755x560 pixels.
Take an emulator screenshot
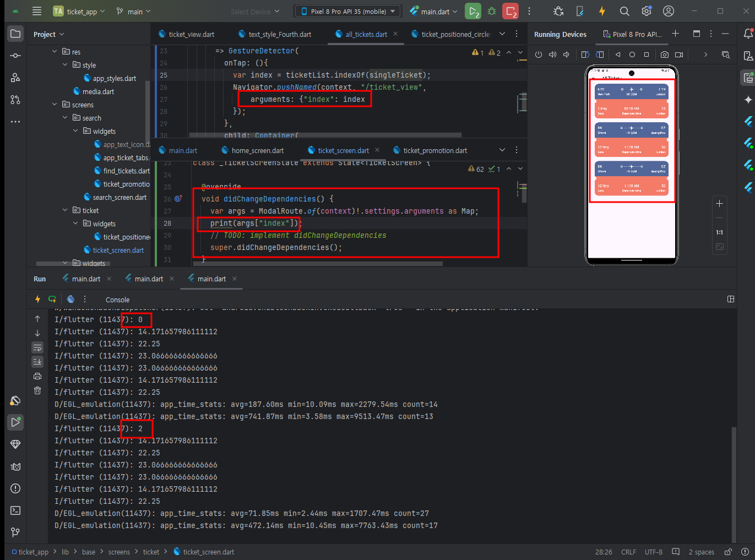pos(665,55)
